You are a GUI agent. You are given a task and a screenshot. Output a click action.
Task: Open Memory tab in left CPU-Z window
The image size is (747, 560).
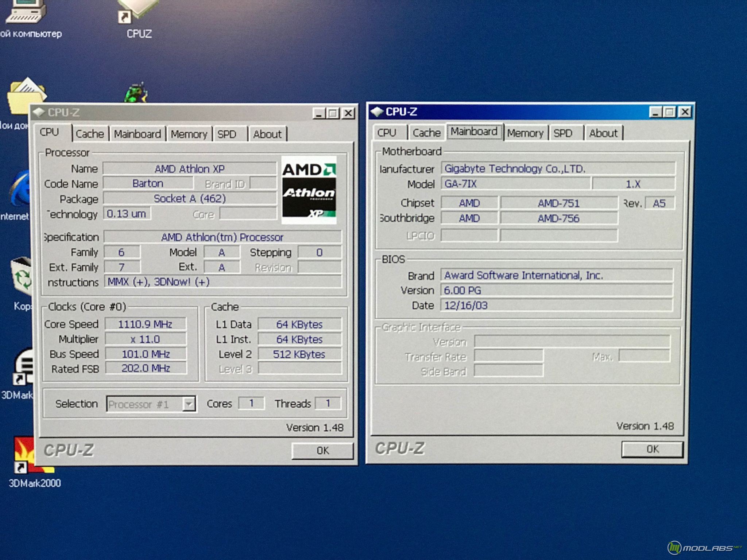point(189,134)
